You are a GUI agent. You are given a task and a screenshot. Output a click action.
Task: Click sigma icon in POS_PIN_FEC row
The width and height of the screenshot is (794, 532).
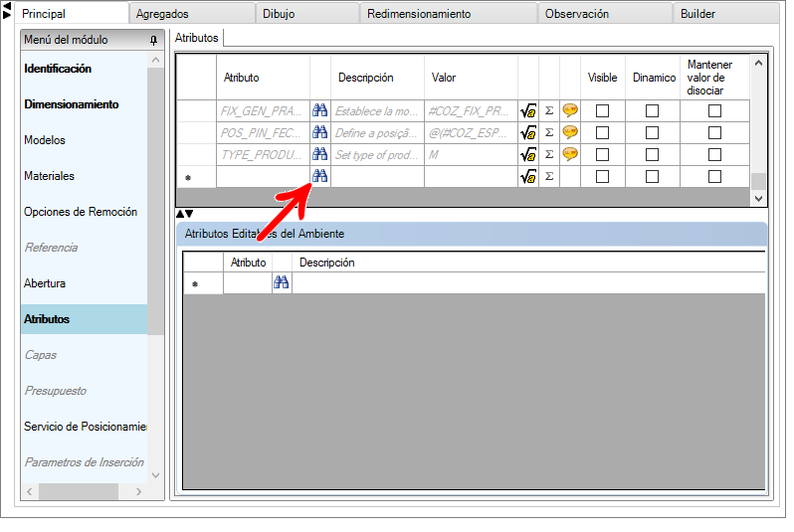coord(549,132)
